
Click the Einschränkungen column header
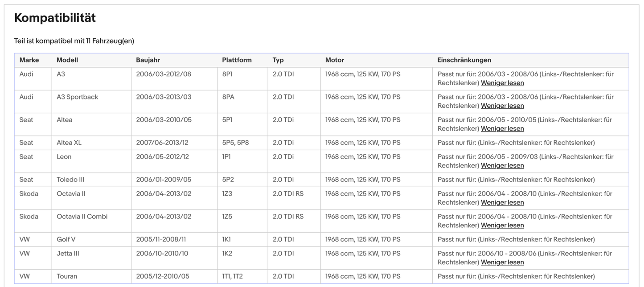point(464,60)
